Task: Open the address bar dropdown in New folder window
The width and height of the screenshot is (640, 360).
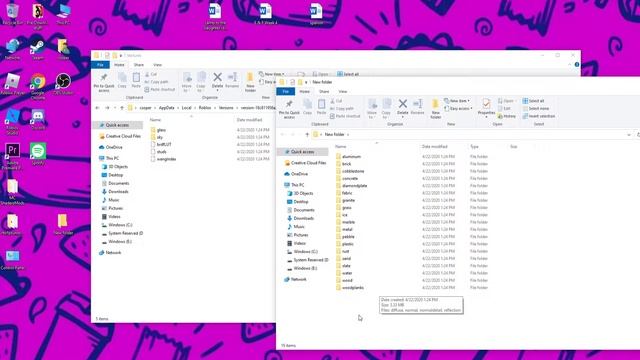Action: [x=629, y=135]
